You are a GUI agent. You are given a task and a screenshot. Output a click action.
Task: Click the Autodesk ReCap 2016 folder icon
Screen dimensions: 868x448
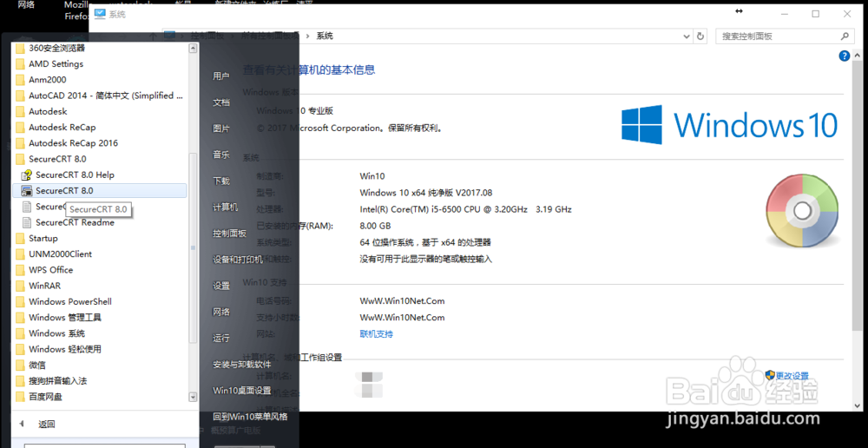point(20,143)
